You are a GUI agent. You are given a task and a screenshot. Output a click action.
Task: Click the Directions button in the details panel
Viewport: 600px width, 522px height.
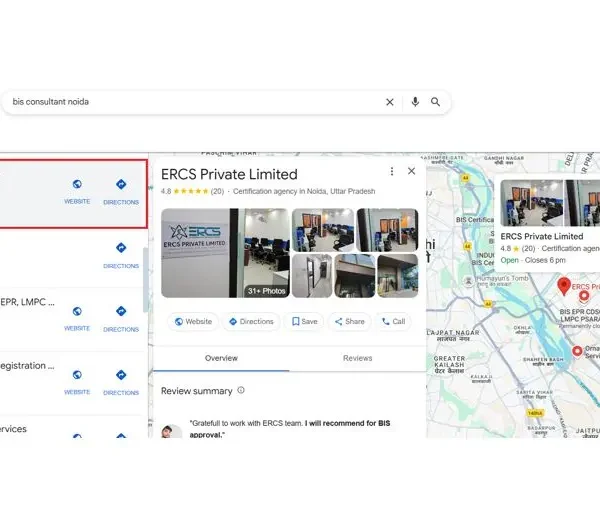point(251,321)
